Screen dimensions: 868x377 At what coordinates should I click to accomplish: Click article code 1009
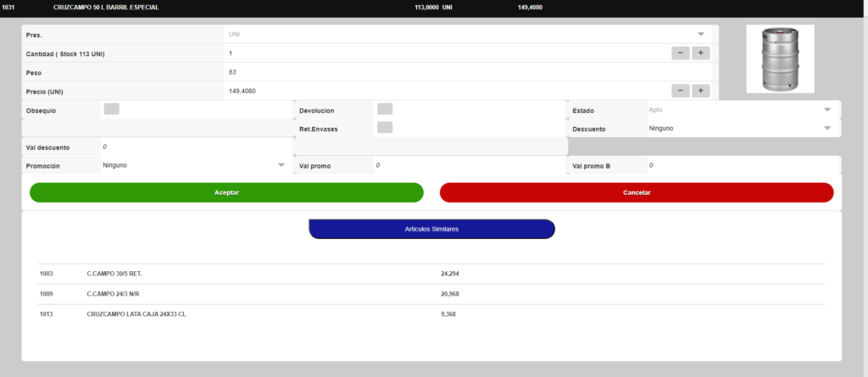[46, 294]
